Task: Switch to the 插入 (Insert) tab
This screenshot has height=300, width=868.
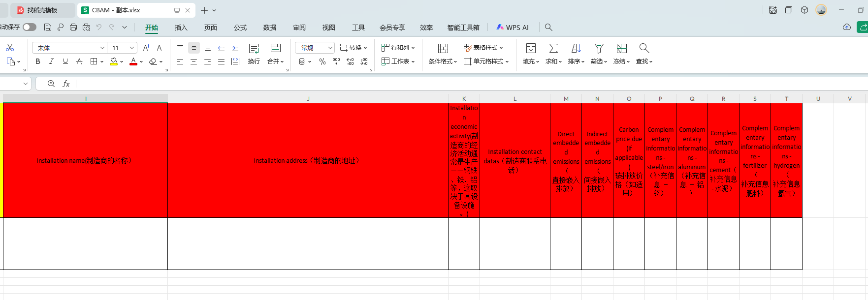Action: 181,28
